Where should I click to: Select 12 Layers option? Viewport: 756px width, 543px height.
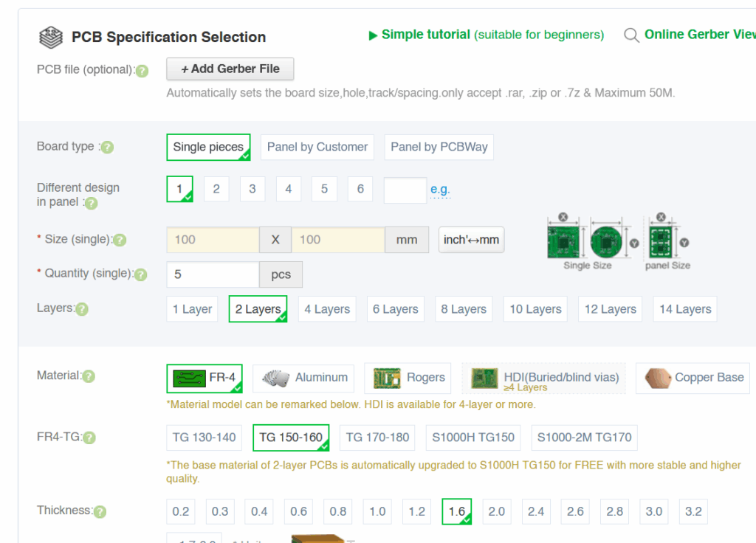[611, 309]
